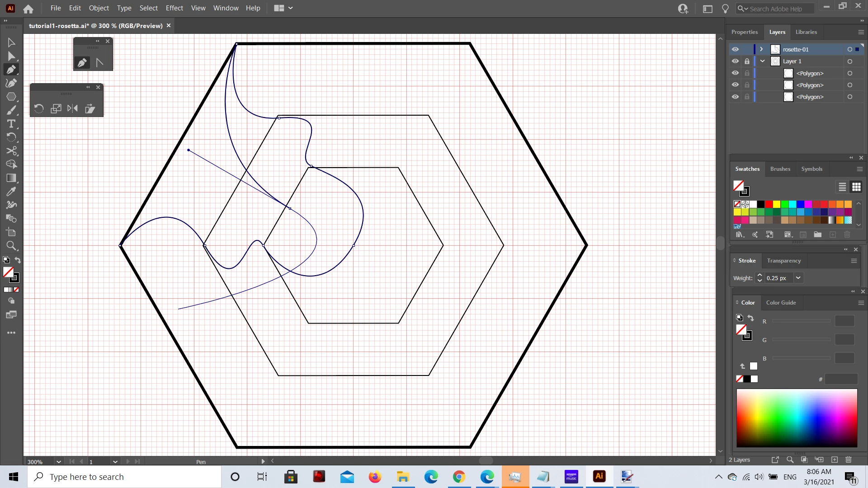The width and height of the screenshot is (868, 488).
Task: Toggle lock on Layer 1
Action: point(747,61)
